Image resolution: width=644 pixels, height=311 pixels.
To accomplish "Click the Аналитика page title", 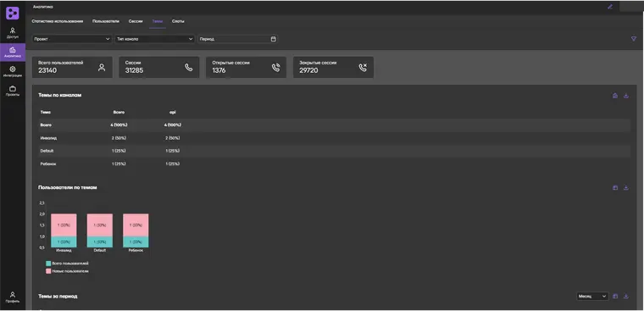I will click(42, 7).
